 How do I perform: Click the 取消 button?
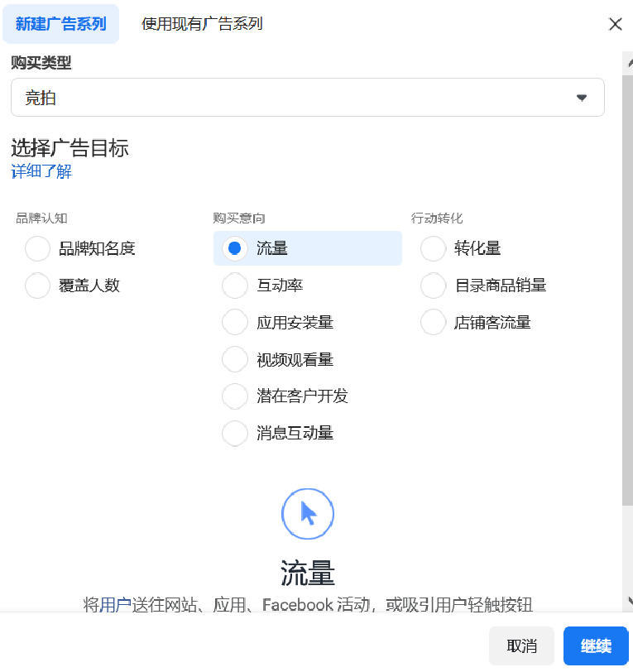click(x=521, y=646)
